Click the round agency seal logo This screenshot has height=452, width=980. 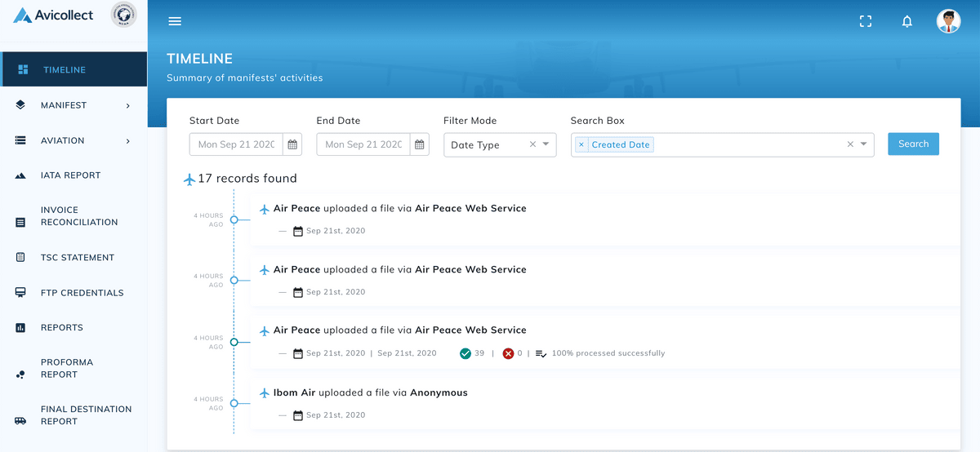pyautogui.click(x=123, y=16)
